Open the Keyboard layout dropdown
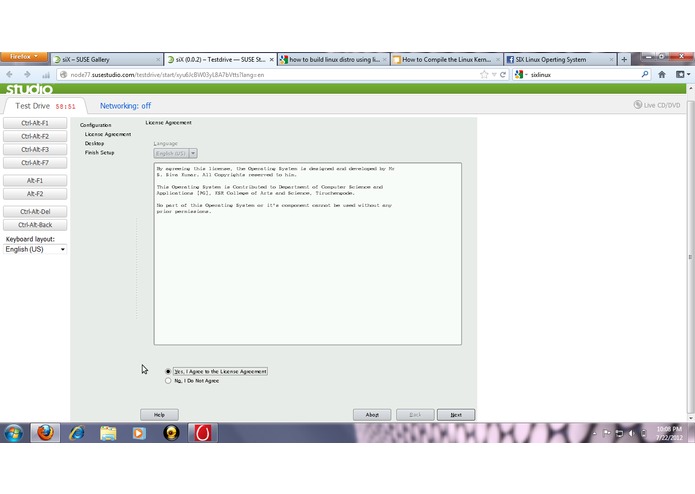 coord(35,249)
